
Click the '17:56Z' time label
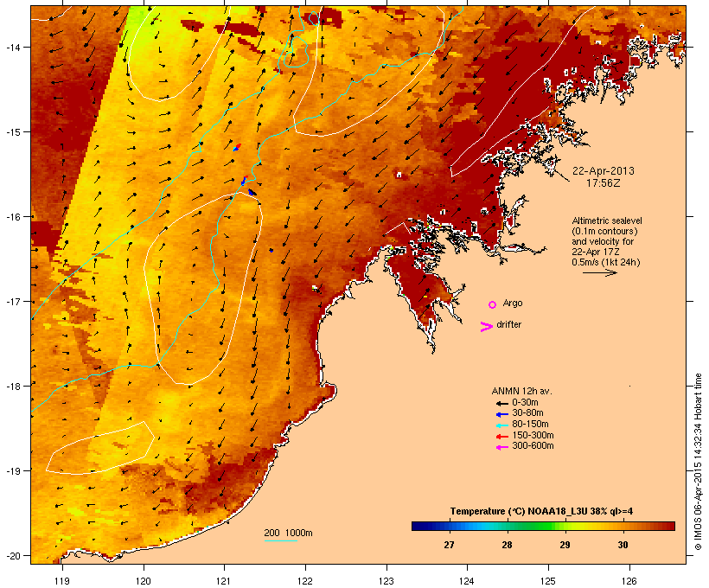point(604,183)
